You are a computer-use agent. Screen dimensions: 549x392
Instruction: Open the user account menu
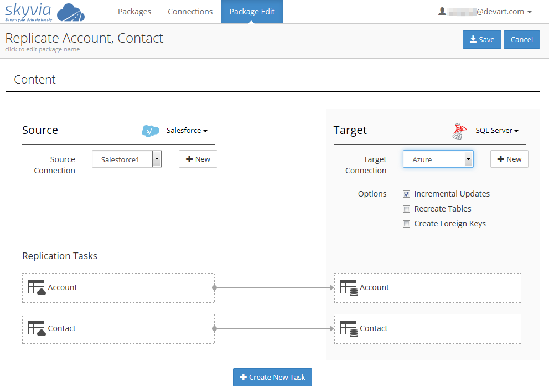click(485, 12)
